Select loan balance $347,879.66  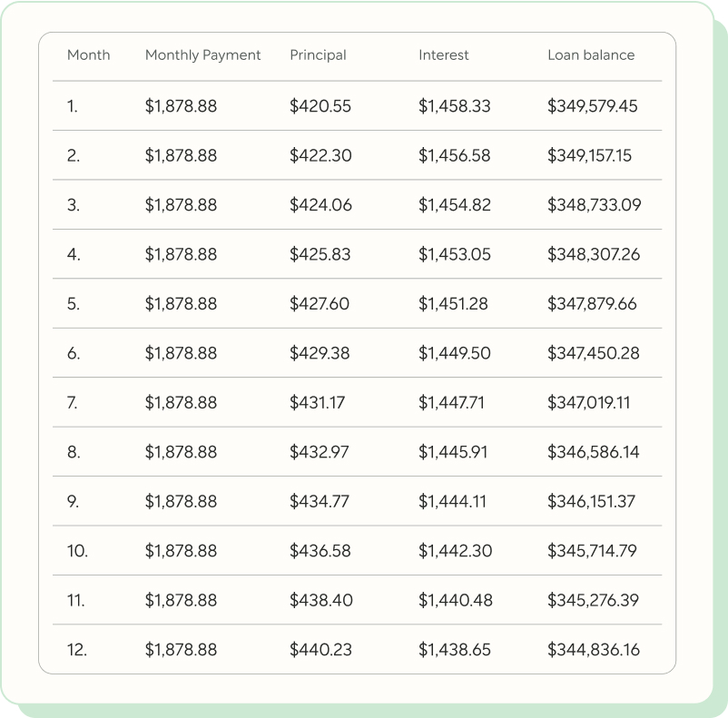point(592,304)
